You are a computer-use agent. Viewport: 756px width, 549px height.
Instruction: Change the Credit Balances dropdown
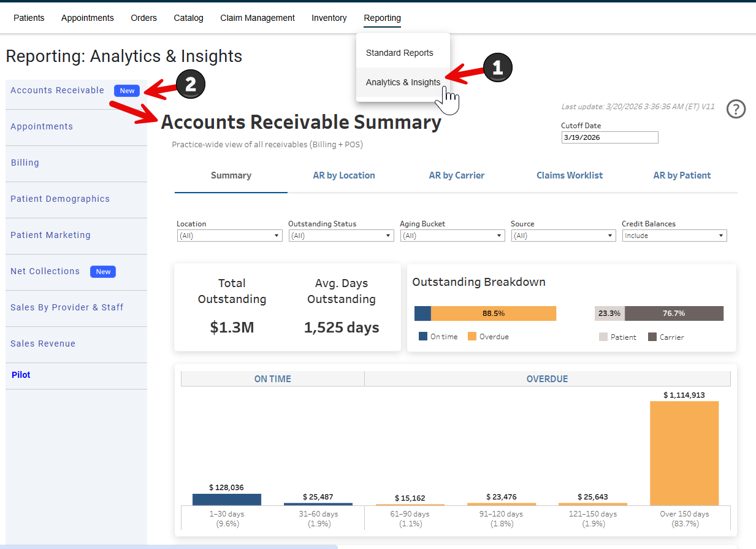coord(674,236)
